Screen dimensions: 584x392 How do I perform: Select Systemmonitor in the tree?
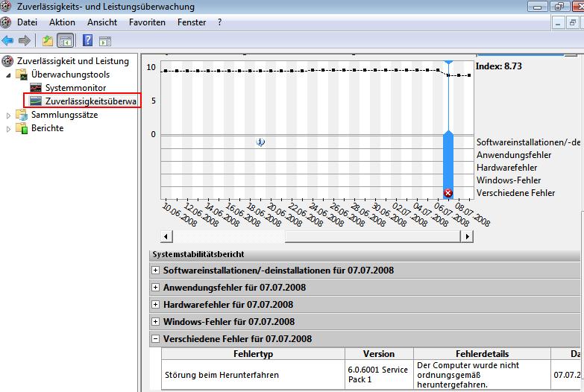75,88
